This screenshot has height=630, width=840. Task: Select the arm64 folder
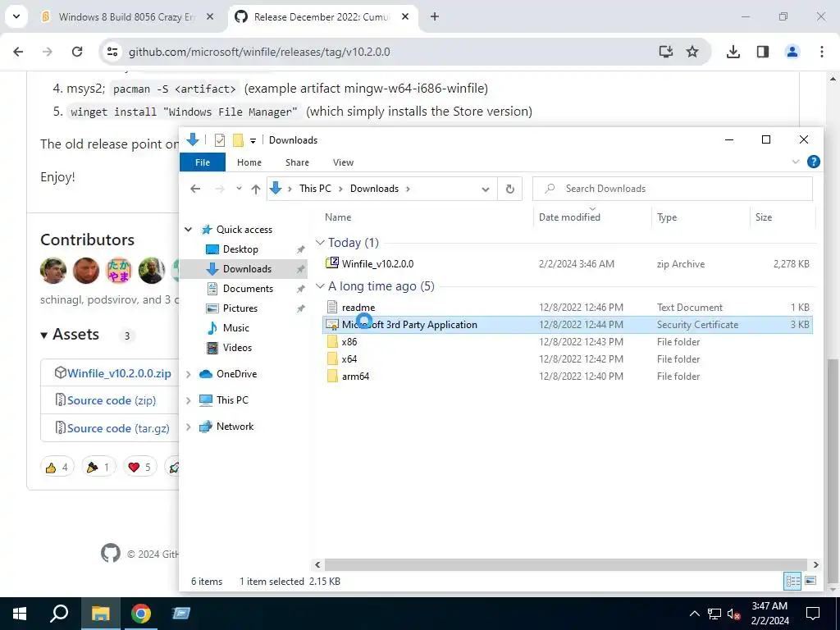click(x=568, y=376)
